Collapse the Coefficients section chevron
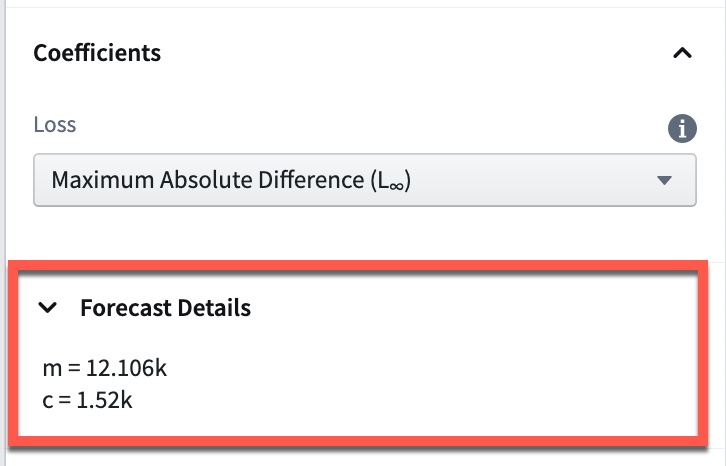Image resolution: width=726 pixels, height=466 pixels. [x=682, y=53]
